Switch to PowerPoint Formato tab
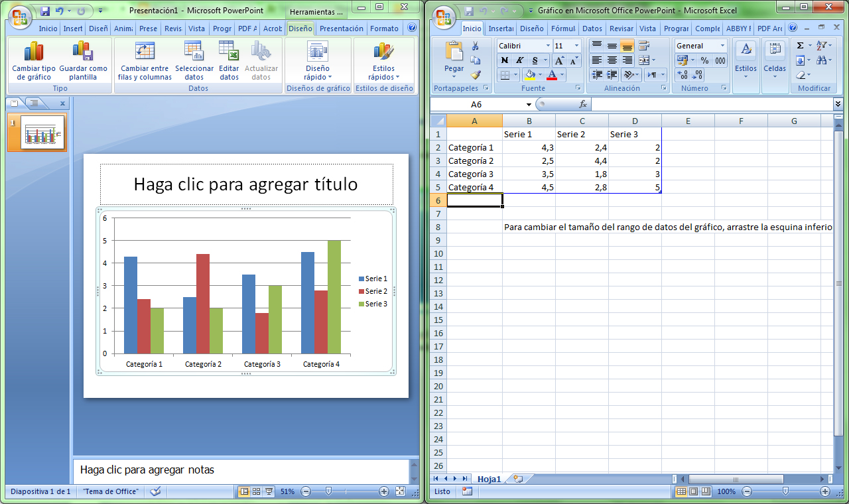The image size is (849, 504). 384,29
